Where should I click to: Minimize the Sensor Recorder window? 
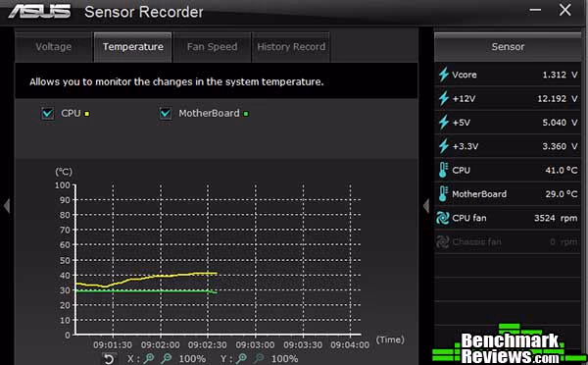[535, 10]
